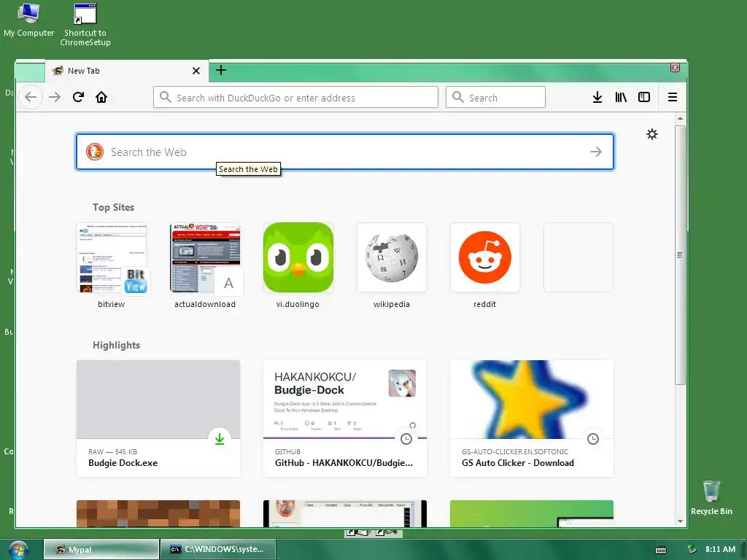Select the Recycle Bin desktop icon

(711, 497)
